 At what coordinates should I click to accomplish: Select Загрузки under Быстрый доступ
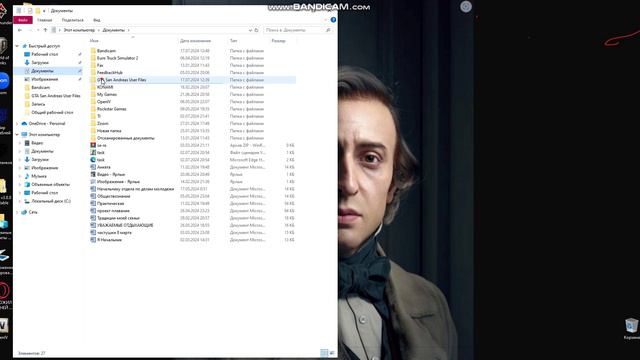coord(40,62)
